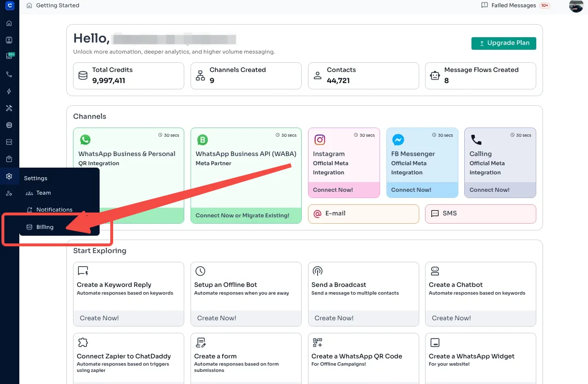Screen dimensions: 588x384
Task: Open the shopping bag icon in sidebar
Action: tap(9, 159)
